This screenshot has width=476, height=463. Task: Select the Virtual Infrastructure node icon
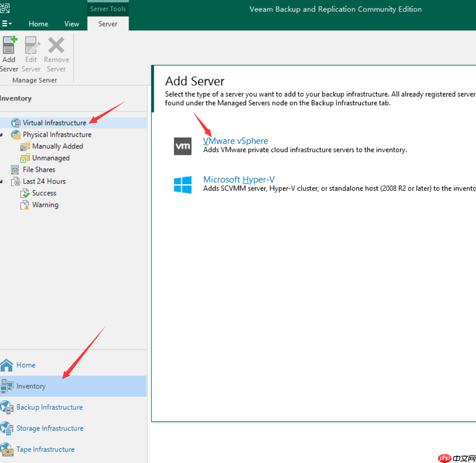(x=16, y=123)
